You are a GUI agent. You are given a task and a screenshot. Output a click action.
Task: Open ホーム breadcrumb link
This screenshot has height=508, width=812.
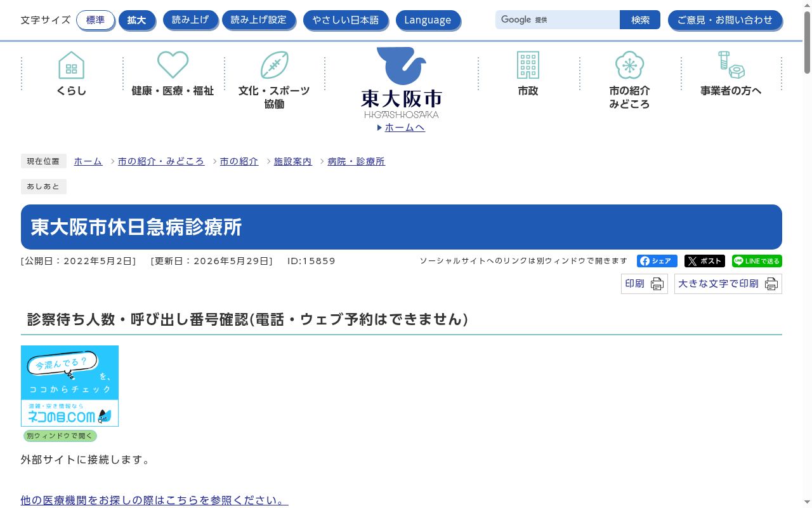88,161
